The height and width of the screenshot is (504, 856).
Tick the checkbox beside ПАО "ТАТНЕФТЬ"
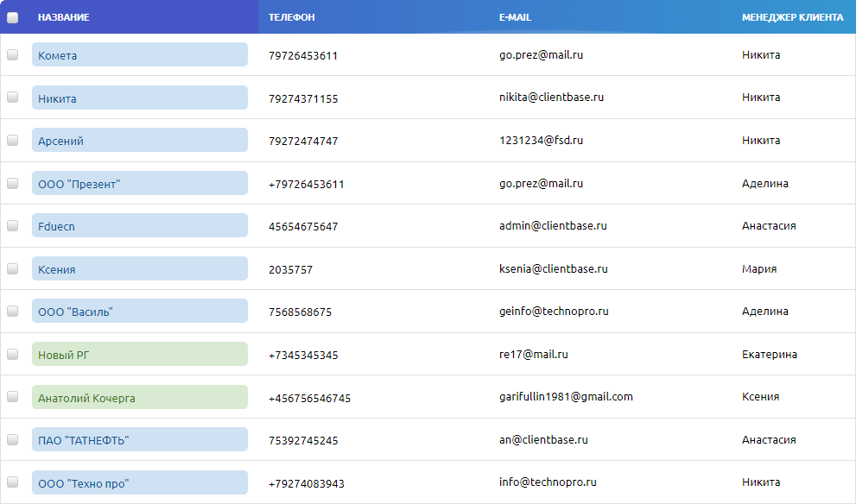click(x=13, y=439)
